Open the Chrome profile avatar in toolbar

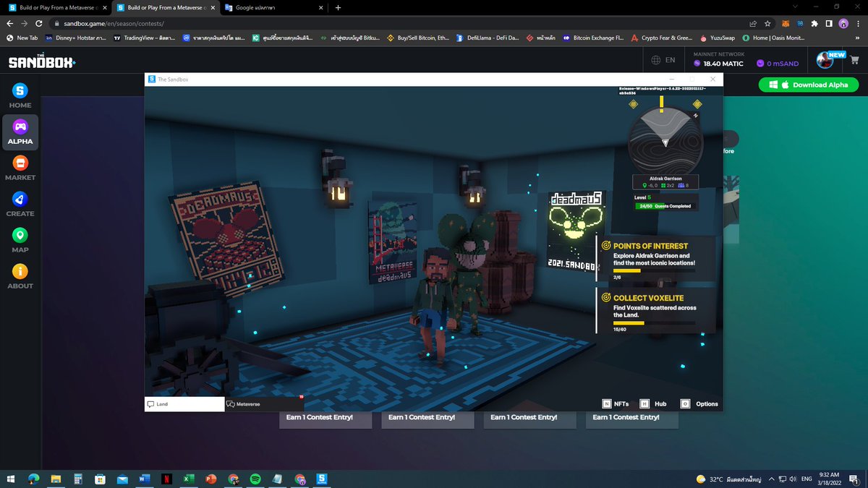(x=843, y=23)
